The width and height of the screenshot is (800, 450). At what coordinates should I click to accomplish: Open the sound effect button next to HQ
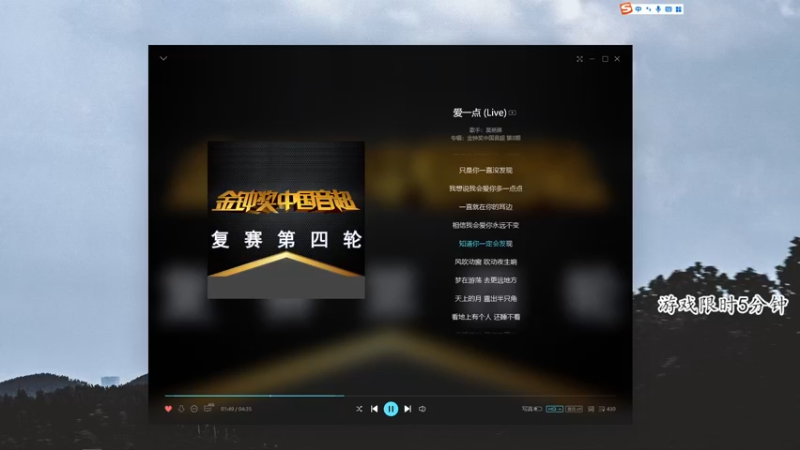click(574, 409)
